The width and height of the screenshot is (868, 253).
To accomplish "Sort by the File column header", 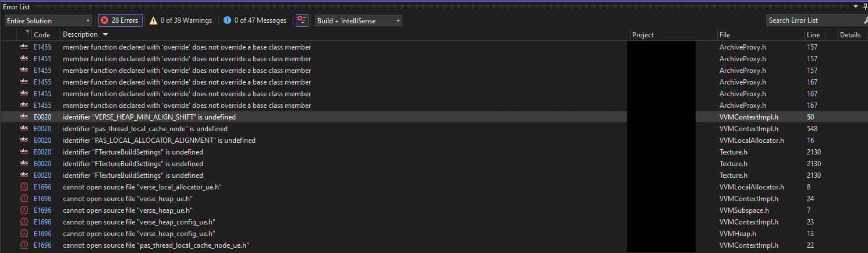I will (x=724, y=35).
